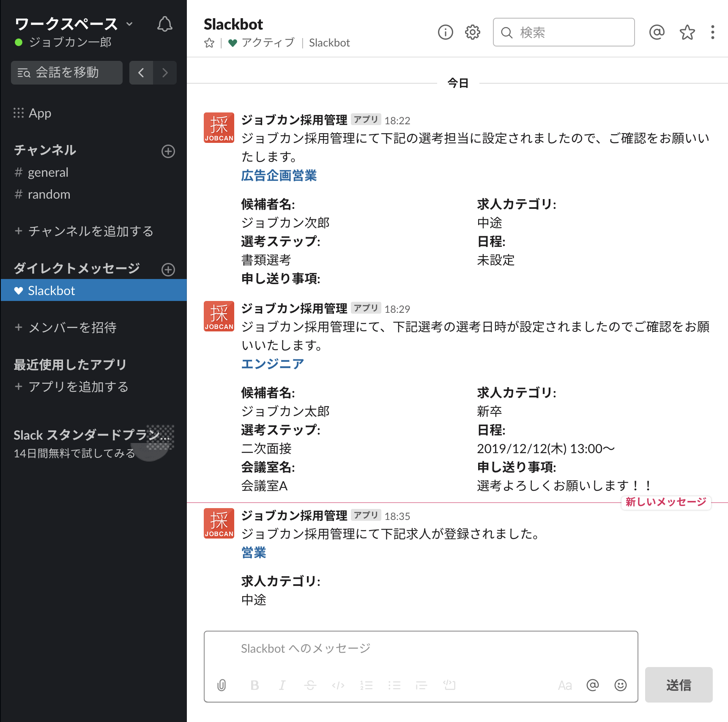The width and height of the screenshot is (728, 722).
Task: Insert a numbered list
Action: coord(366,685)
